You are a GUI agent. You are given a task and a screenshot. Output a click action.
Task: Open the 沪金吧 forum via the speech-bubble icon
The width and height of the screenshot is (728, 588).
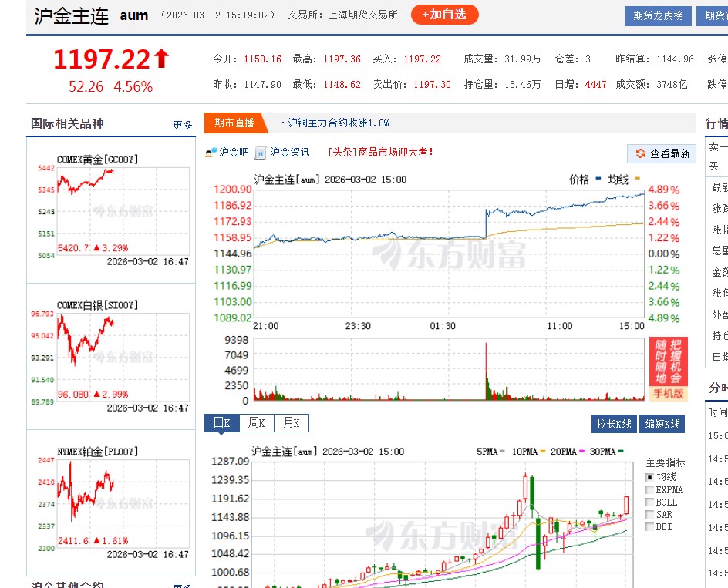click(211, 153)
